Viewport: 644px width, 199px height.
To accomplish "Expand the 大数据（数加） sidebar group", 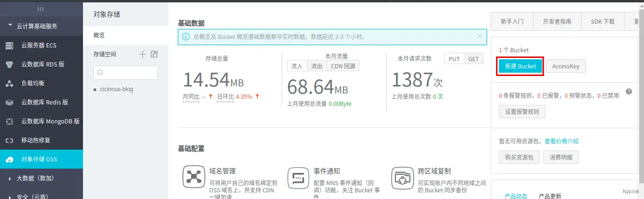I will point(10,179).
